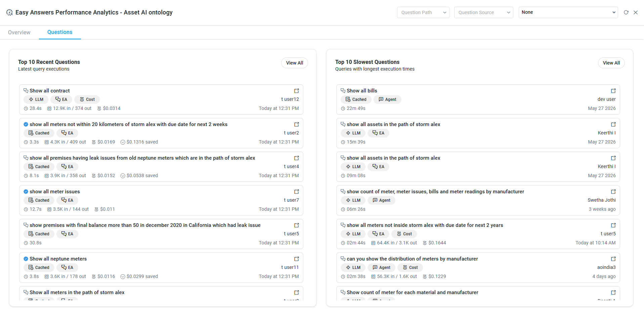Close the analytics panel with the X icon
The width and height of the screenshot is (644, 317).
click(x=636, y=12)
